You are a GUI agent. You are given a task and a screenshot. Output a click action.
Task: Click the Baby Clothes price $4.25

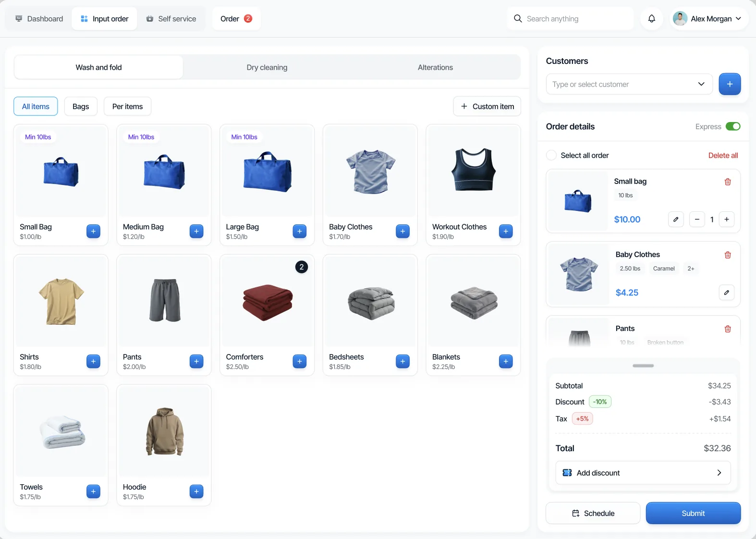pyautogui.click(x=627, y=293)
